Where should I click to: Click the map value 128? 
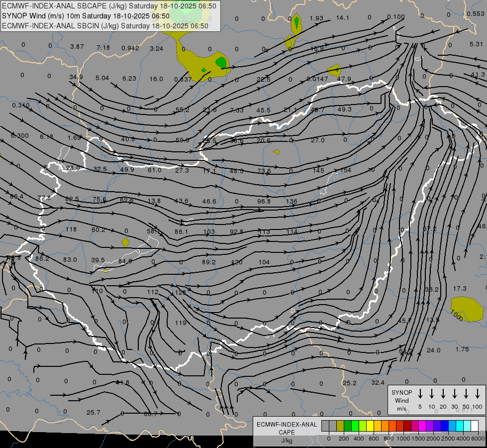coord(181,292)
